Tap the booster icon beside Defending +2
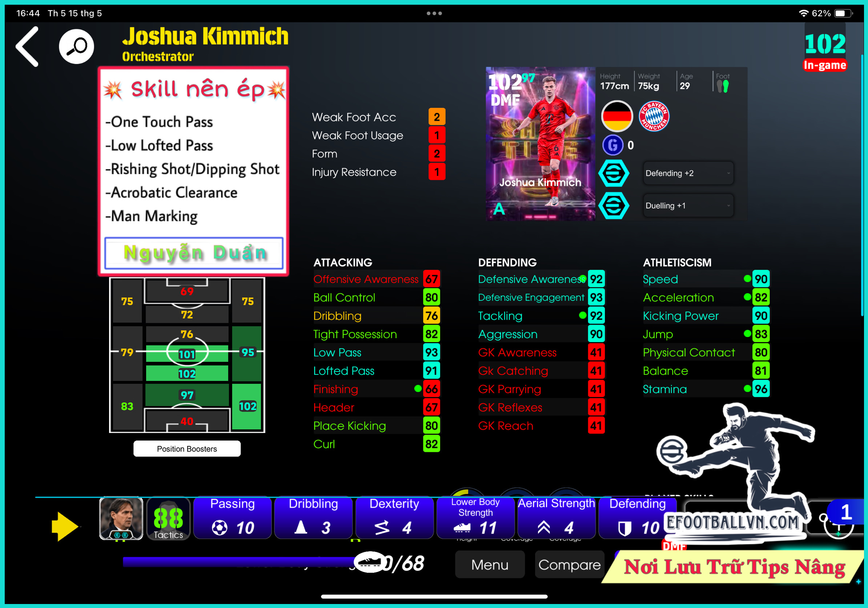This screenshot has width=868, height=608. [614, 173]
